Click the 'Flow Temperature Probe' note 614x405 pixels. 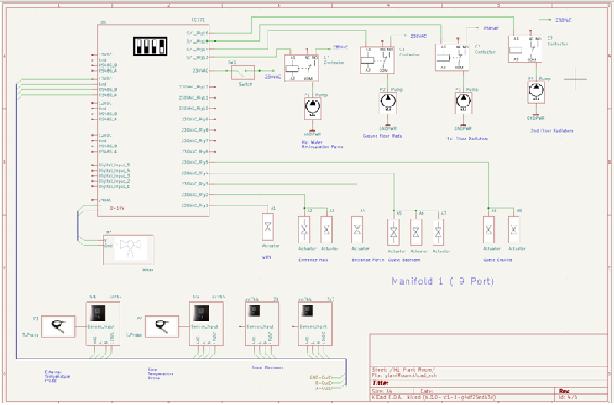160,374
